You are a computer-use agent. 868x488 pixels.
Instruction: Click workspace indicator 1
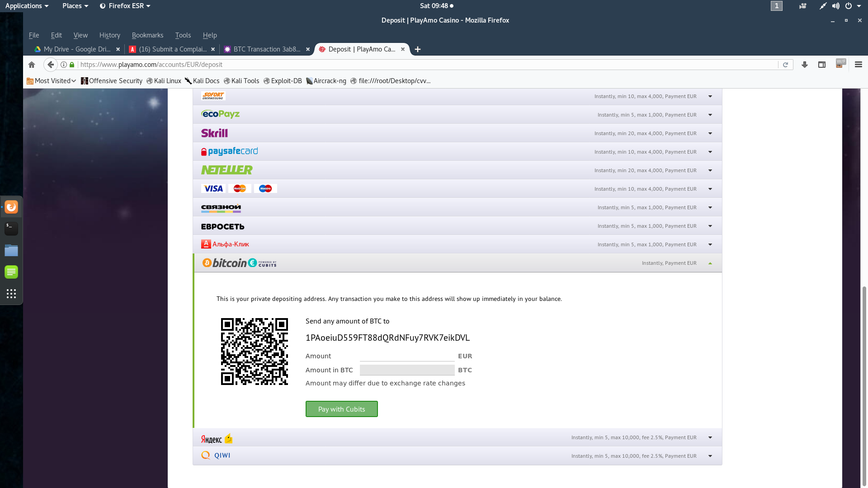click(777, 6)
